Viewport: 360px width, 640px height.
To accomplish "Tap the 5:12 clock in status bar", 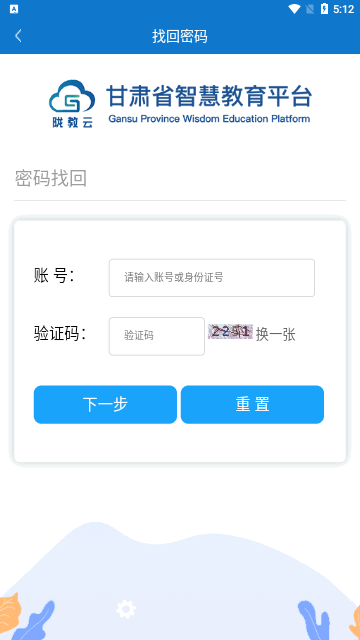I will pyautogui.click(x=343, y=9).
